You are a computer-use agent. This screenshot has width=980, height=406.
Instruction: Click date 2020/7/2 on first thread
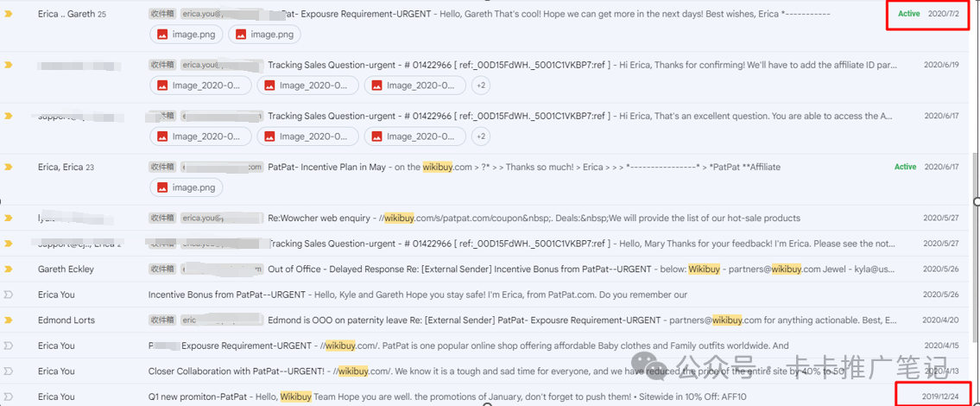coord(944,13)
